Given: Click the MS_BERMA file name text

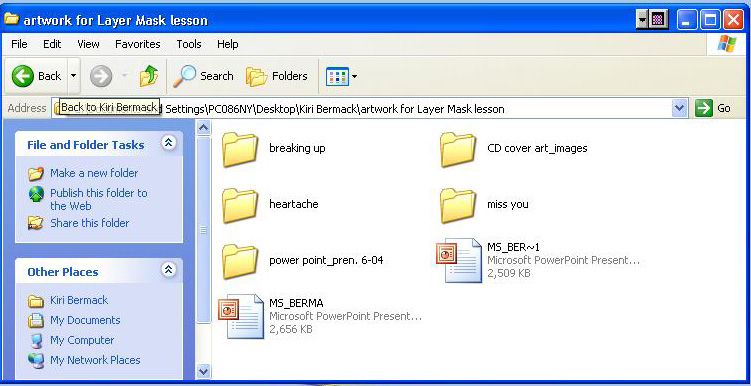Looking at the screenshot, I should pos(296,303).
